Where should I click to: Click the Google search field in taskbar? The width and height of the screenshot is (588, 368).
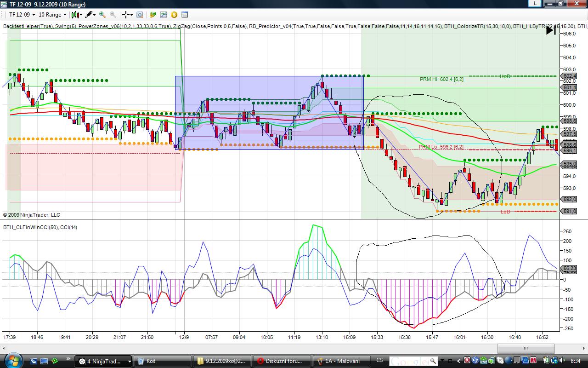(x=409, y=361)
